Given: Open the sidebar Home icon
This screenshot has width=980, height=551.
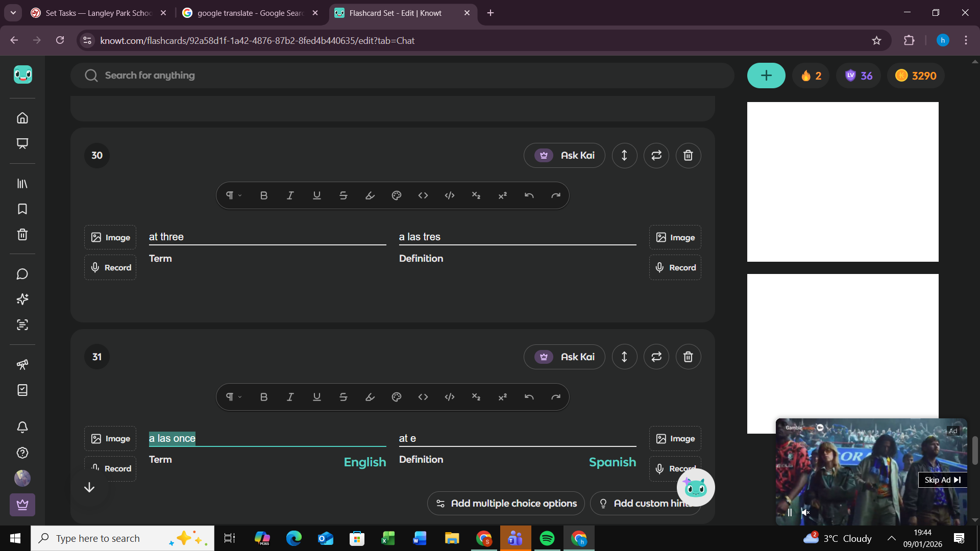Looking at the screenshot, I should (22, 118).
